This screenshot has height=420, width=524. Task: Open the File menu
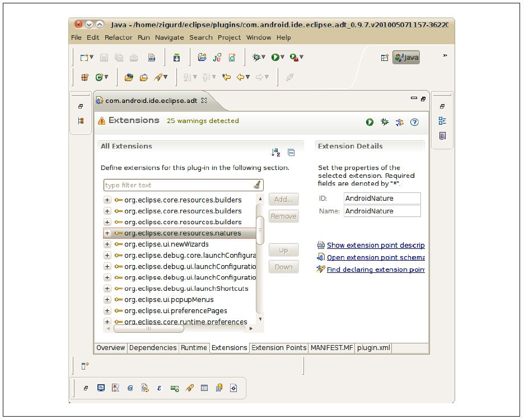pyautogui.click(x=76, y=37)
